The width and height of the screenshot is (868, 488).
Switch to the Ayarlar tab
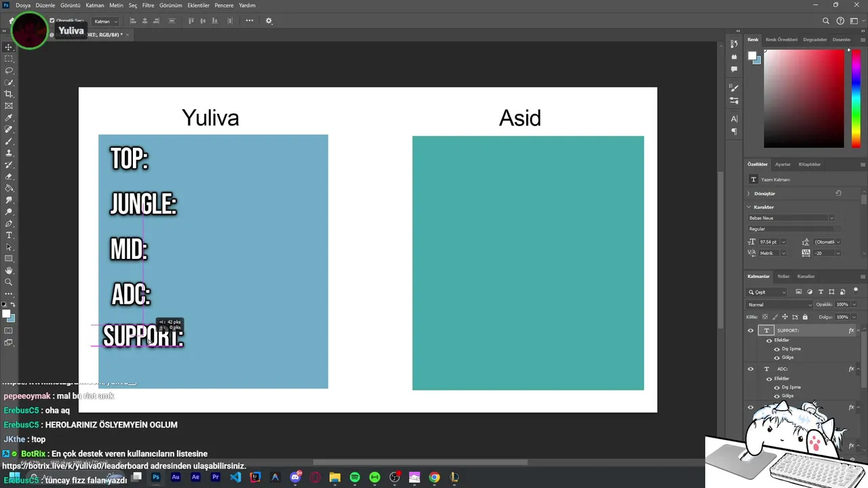click(783, 165)
